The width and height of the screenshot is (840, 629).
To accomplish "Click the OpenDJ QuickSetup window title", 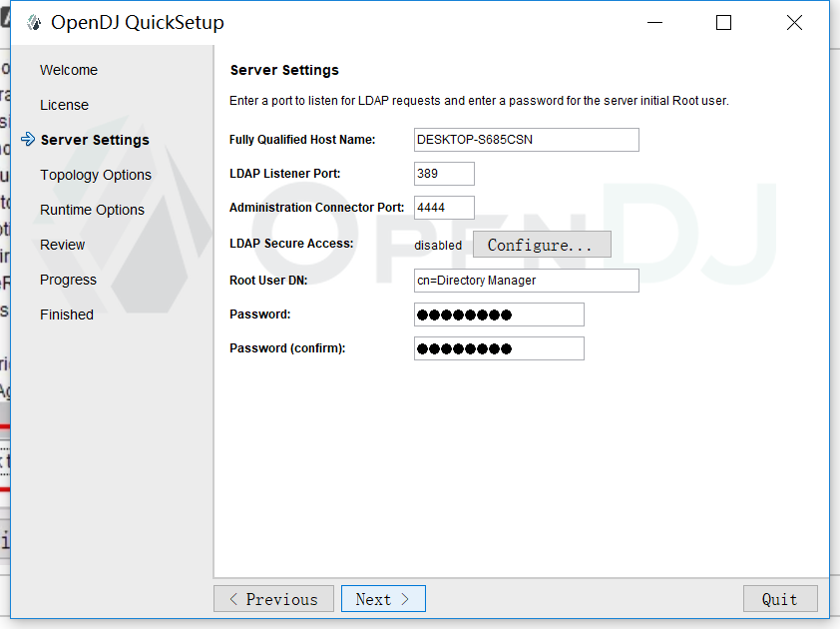I will coord(138,23).
